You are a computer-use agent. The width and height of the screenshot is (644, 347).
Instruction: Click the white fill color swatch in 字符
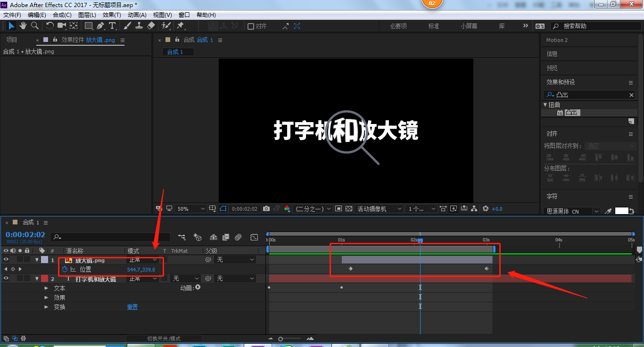(x=621, y=211)
